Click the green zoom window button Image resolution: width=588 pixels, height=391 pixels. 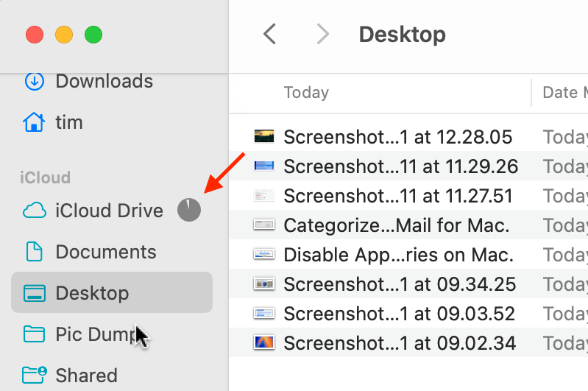tap(93, 35)
